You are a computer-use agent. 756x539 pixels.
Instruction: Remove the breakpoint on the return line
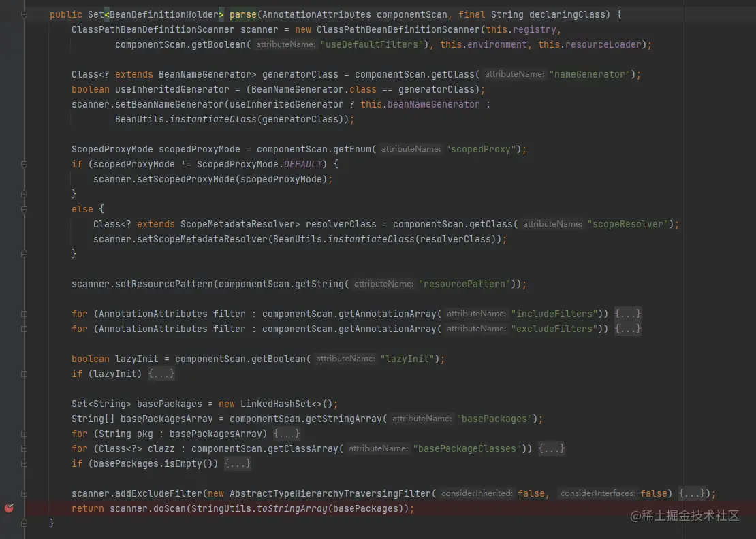(9, 508)
